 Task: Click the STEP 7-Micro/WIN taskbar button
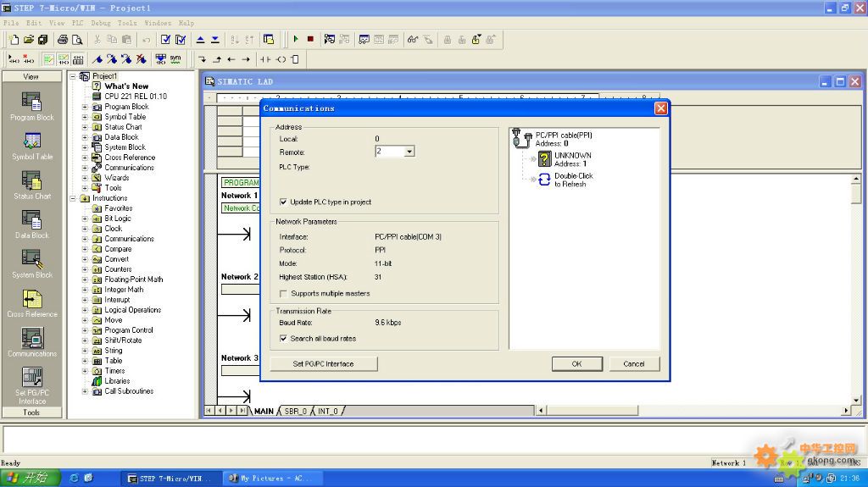(x=171, y=479)
